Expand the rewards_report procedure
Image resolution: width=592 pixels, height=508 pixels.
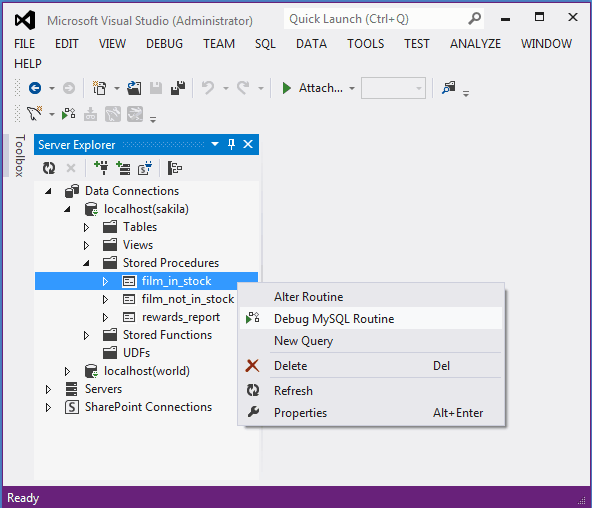pyautogui.click(x=105, y=317)
